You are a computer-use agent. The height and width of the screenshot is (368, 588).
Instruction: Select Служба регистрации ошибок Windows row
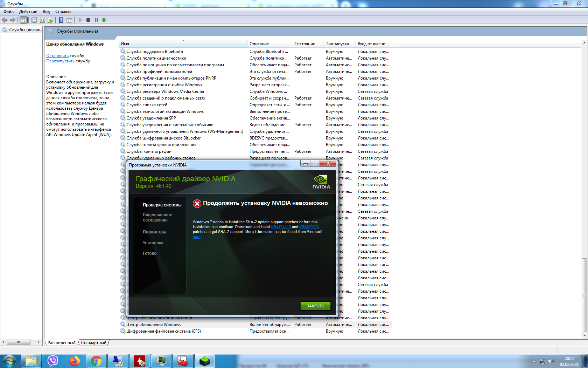pos(255,85)
